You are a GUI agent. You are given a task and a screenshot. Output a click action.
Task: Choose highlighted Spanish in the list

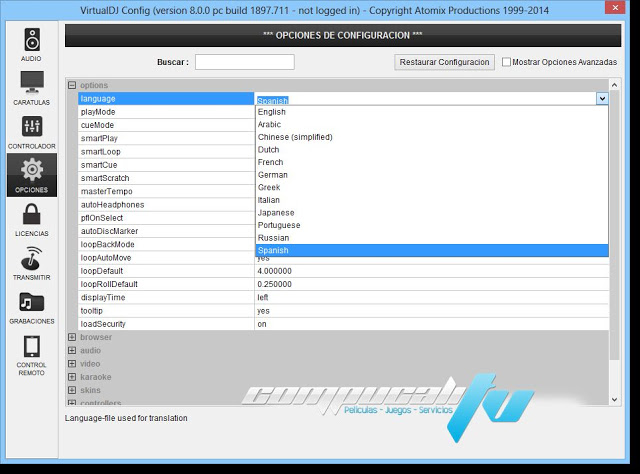click(x=432, y=250)
